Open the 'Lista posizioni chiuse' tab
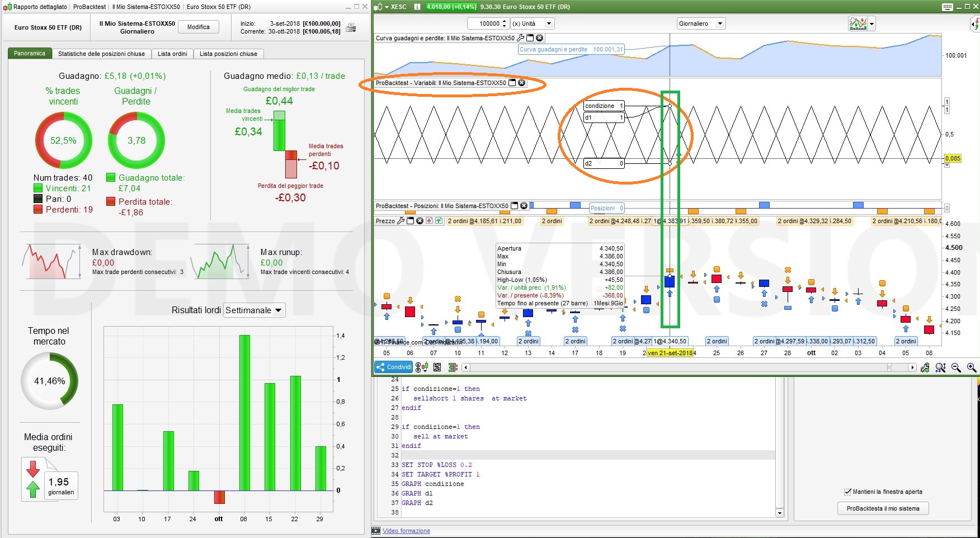Image resolution: width=980 pixels, height=538 pixels. [228, 54]
